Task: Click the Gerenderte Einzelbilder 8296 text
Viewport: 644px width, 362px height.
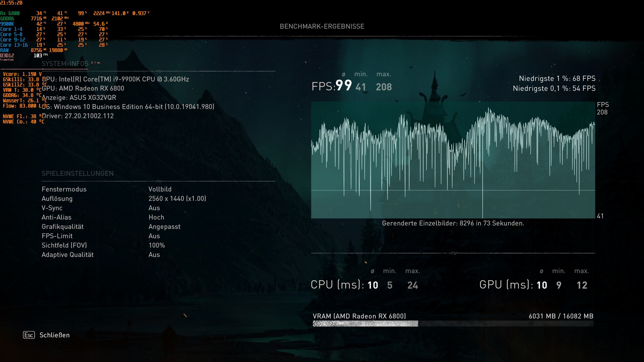Action: click(453, 223)
